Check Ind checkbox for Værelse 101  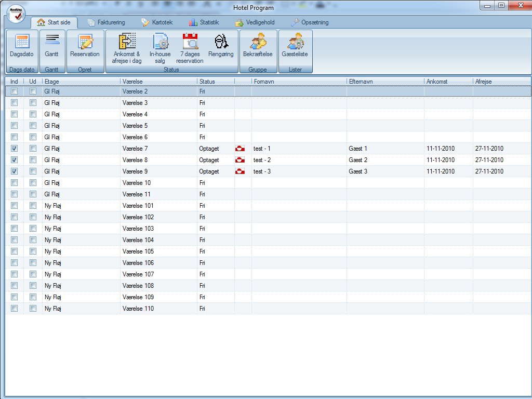[15, 206]
